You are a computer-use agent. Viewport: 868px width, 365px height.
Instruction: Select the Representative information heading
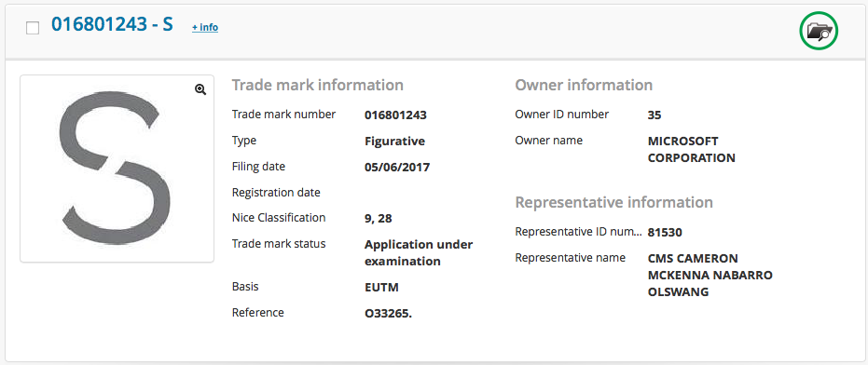tap(613, 202)
